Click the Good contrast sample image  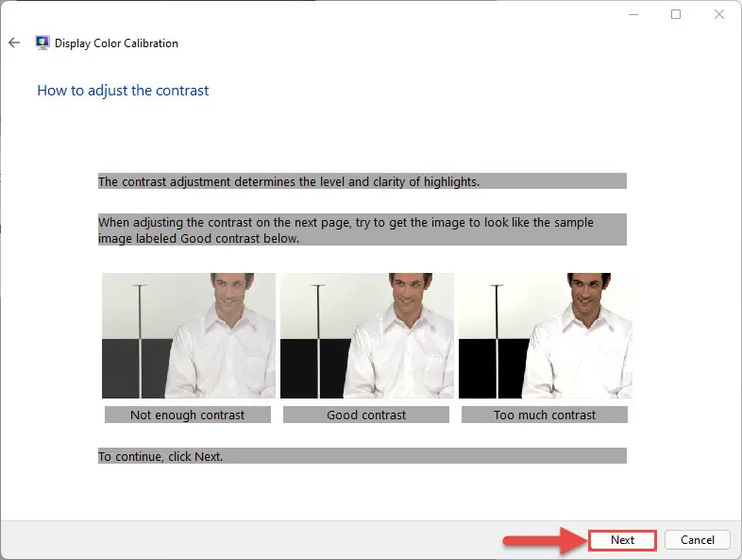coord(367,335)
